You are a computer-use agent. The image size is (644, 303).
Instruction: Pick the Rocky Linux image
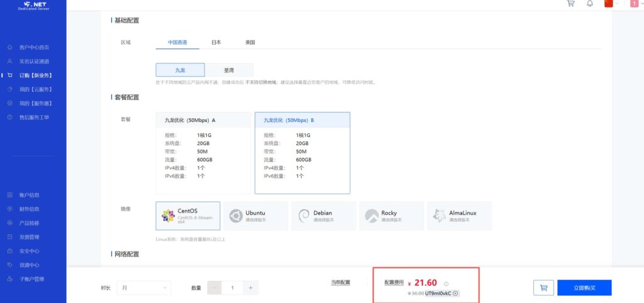(391, 216)
